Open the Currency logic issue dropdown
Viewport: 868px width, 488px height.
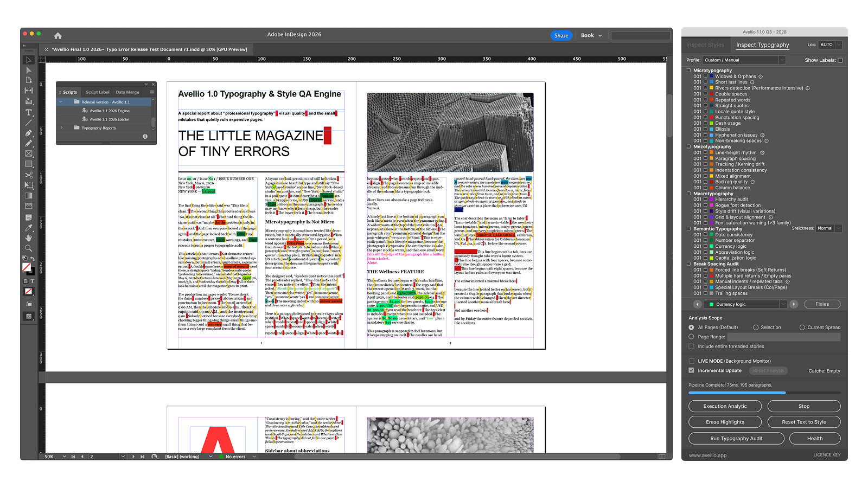coord(746,304)
